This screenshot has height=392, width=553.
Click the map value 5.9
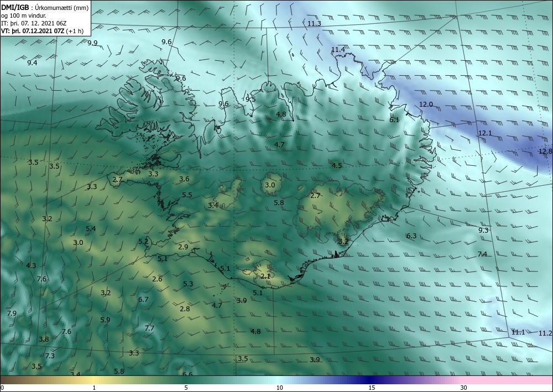click(x=105, y=320)
